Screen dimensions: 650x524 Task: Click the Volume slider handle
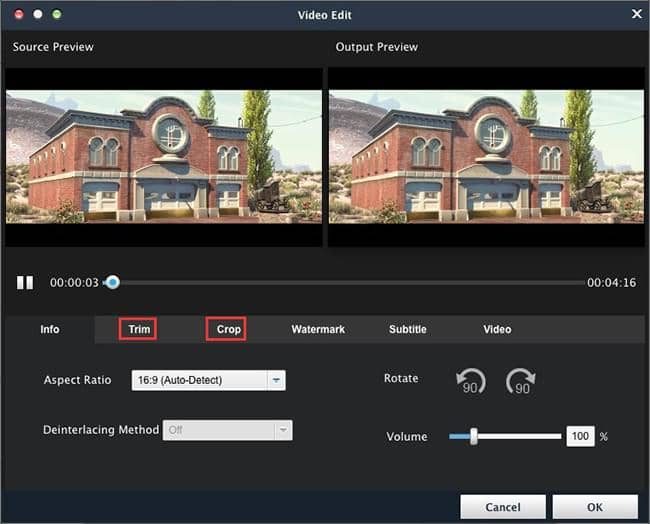[473, 437]
